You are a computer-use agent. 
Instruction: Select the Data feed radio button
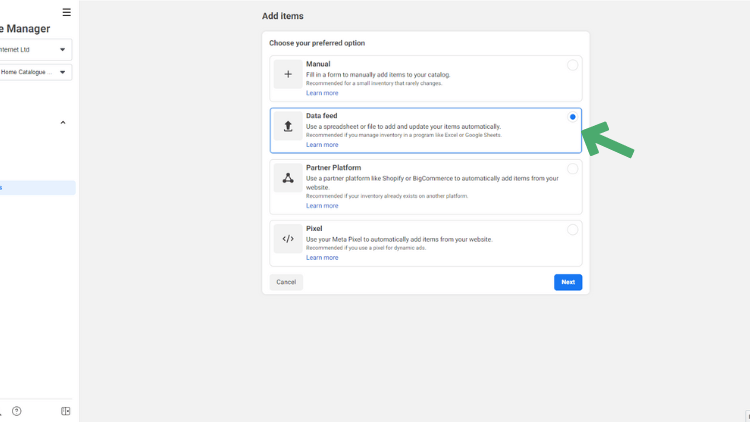pyautogui.click(x=572, y=117)
